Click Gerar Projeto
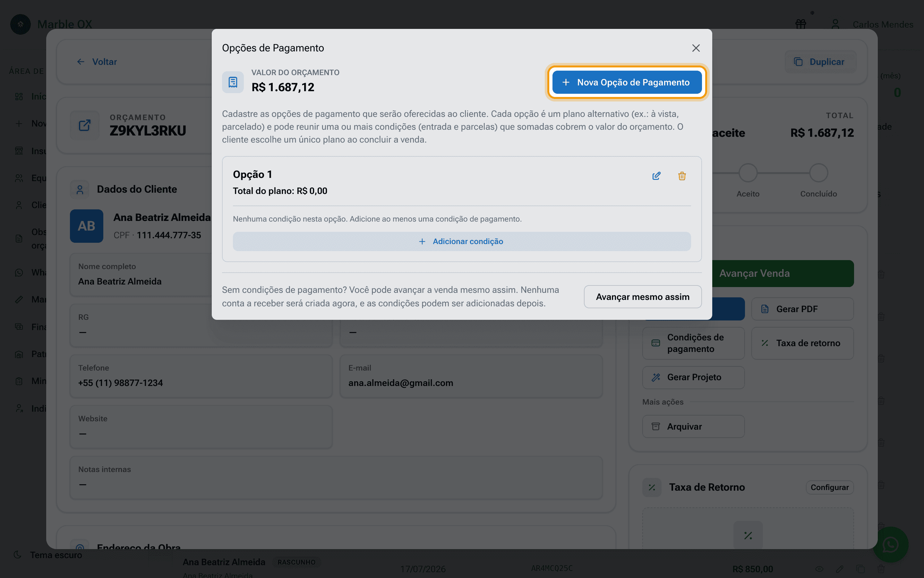924x578 pixels. (x=693, y=377)
